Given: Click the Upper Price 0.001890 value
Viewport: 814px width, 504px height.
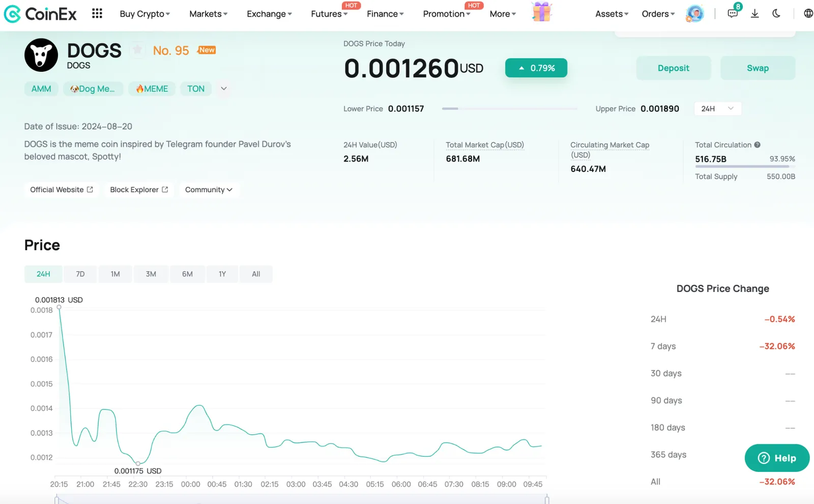Looking at the screenshot, I should pyautogui.click(x=660, y=109).
